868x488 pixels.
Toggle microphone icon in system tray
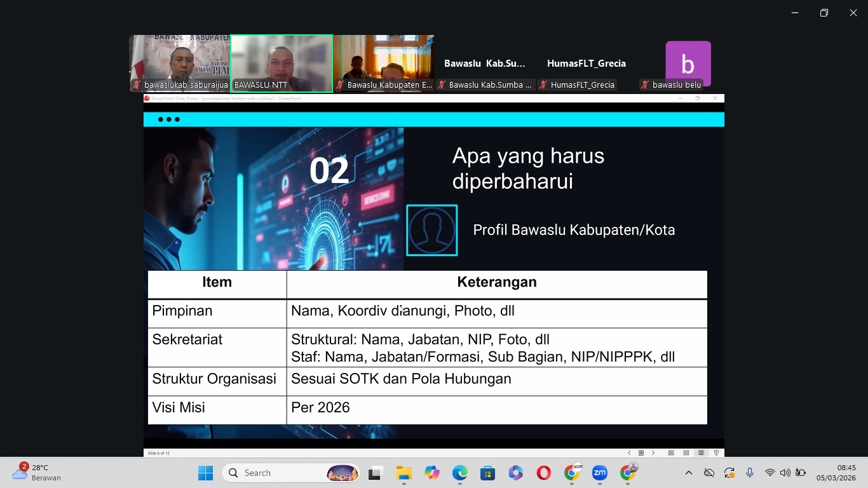pos(750,473)
